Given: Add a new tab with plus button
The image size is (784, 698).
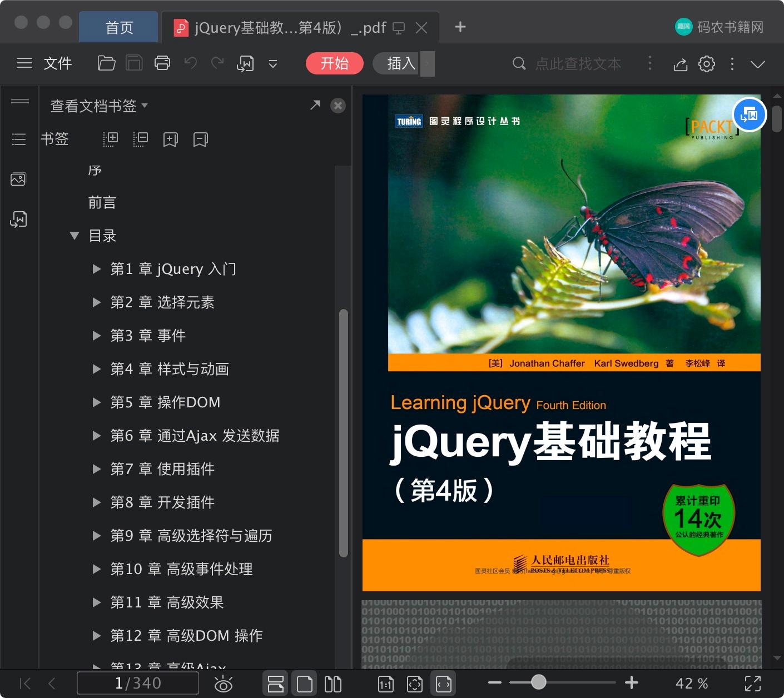Looking at the screenshot, I should pyautogui.click(x=460, y=27).
